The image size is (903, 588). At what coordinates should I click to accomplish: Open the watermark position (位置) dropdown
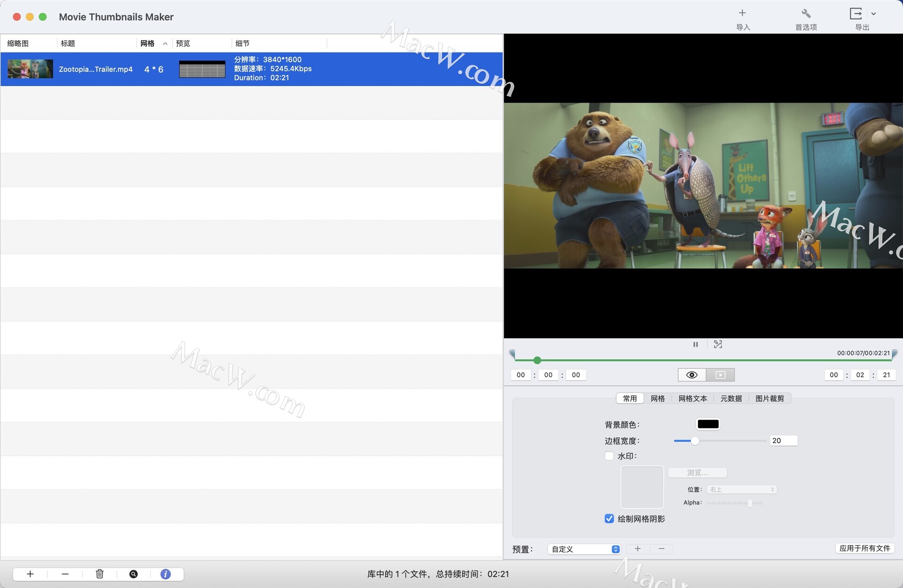742,490
